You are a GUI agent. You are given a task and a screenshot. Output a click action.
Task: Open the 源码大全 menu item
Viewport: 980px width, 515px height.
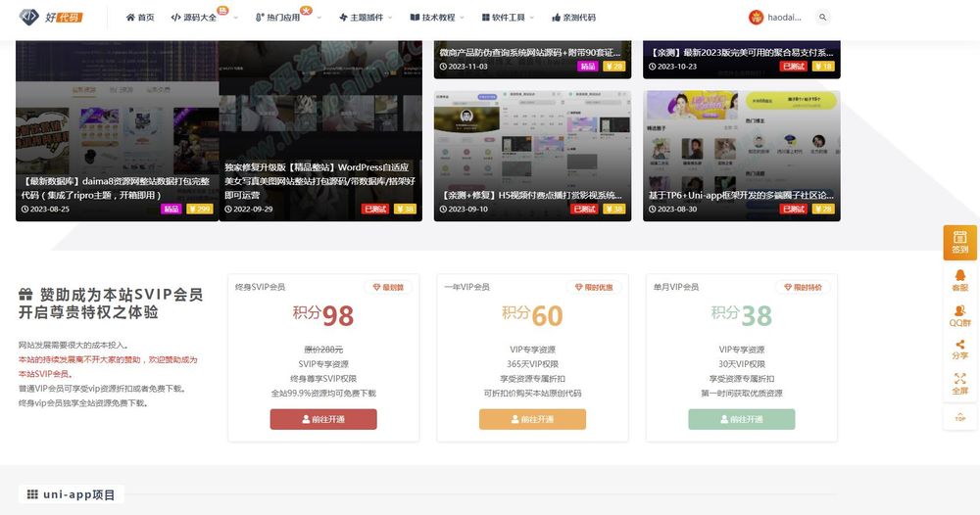click(x=194, y=18)
